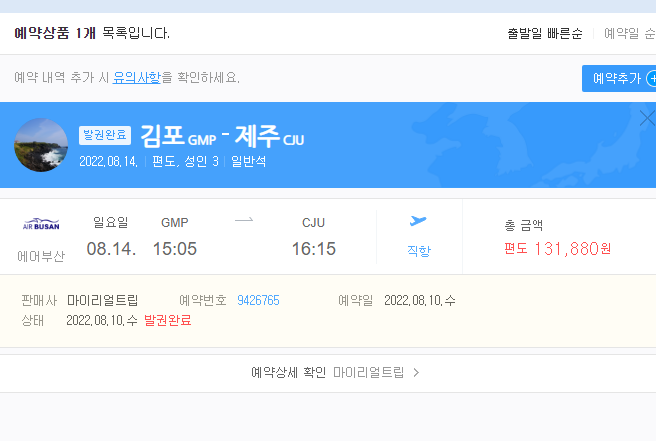656x441 pixels.
Task: Click the red 발권완료 status text
Action: click(x=167, y=320)
